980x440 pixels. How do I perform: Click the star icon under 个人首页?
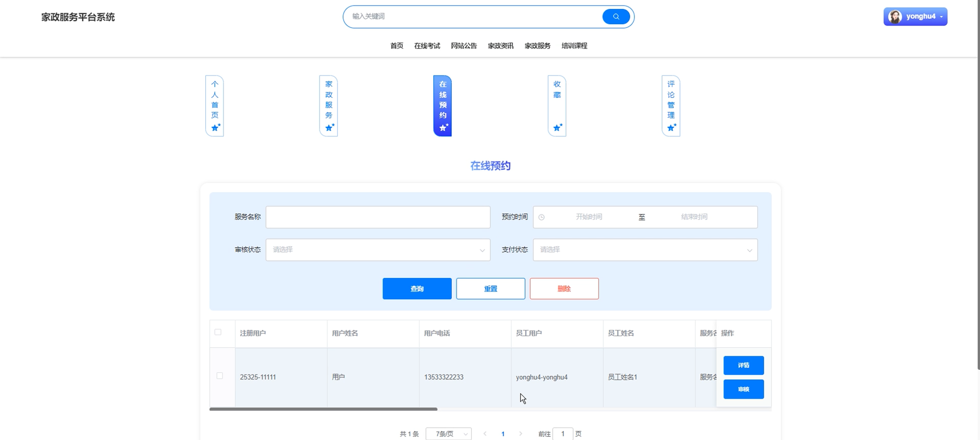point(216,127)
